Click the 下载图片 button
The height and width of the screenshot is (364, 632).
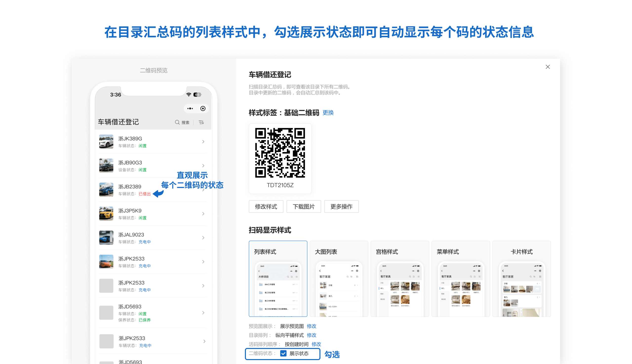pyautogui.click(x=303, y=206)
